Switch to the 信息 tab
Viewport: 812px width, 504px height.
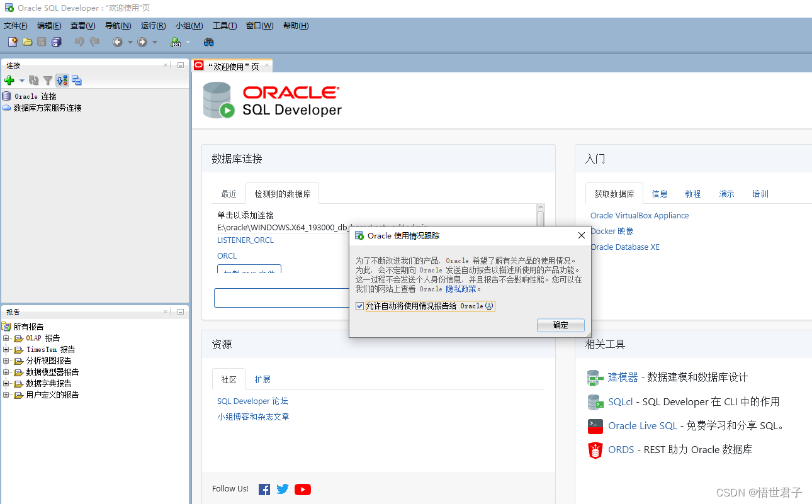click(x=660, y=194)
